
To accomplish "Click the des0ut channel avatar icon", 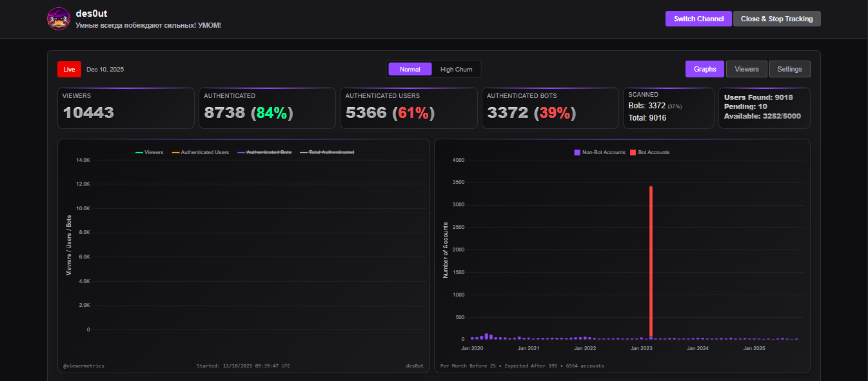I will 59,19.
